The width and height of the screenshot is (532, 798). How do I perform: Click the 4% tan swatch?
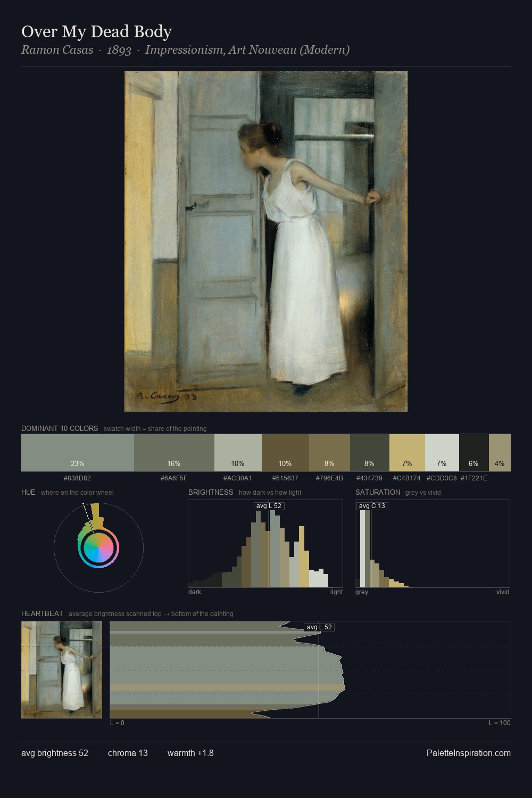click(500, 453)
